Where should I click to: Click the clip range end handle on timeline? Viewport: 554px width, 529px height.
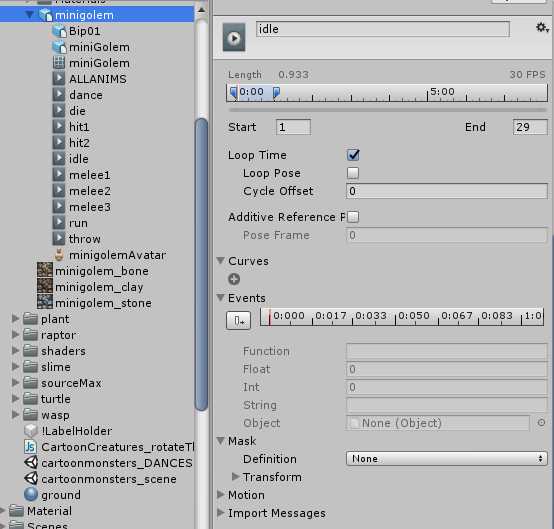click(276, 92)
